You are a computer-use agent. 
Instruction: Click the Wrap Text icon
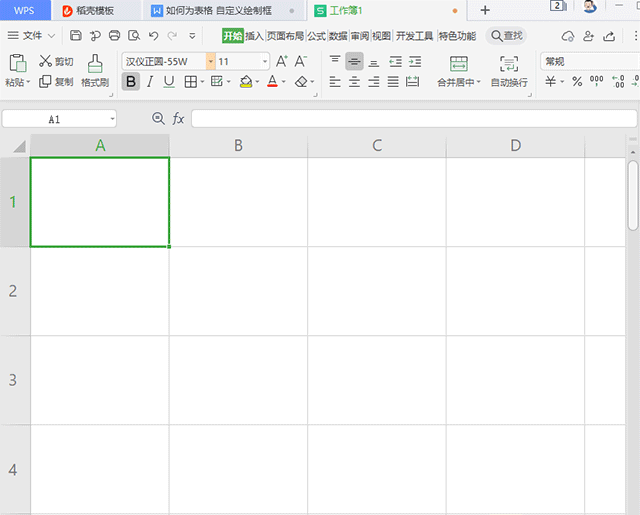(509, 70)
